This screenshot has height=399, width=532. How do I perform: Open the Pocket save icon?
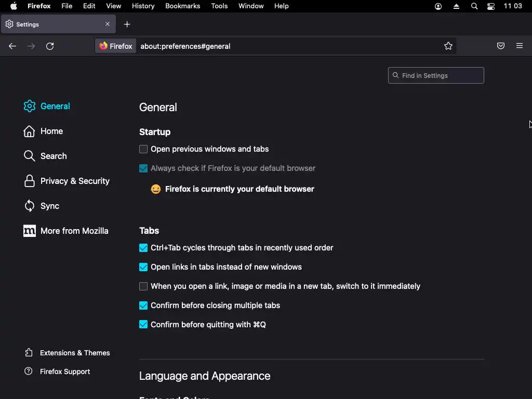[501, 46]
